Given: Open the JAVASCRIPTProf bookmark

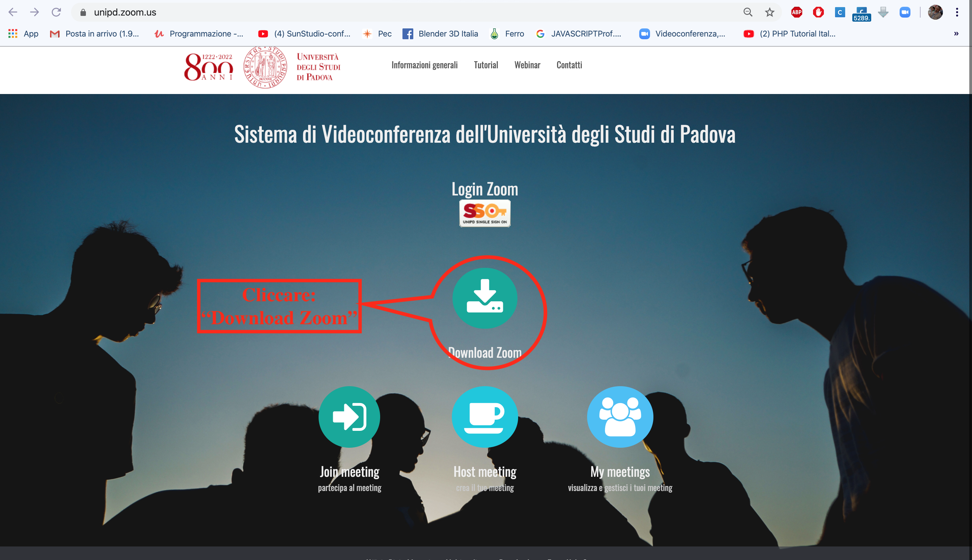Looking at the screenshot, I should (x=579, y=34).
